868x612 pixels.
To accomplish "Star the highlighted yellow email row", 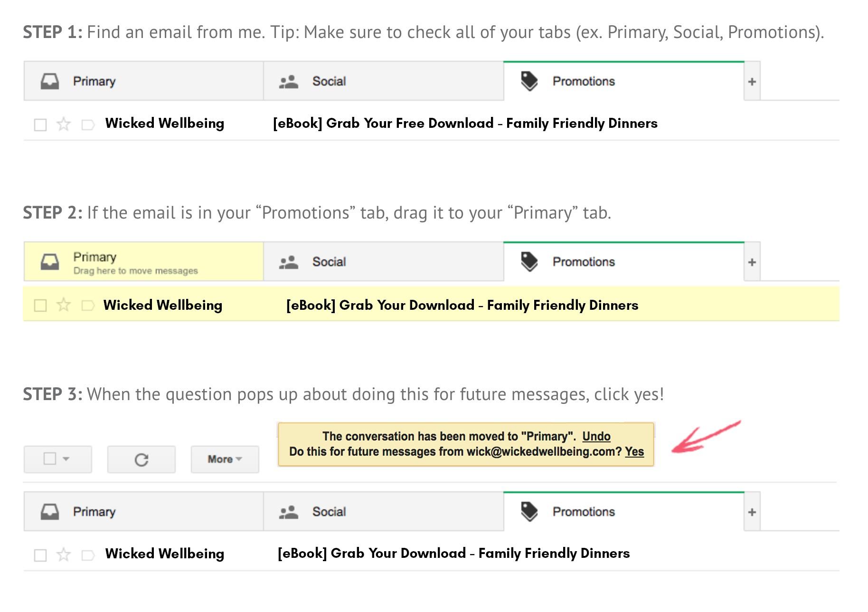I will click(x=64, y=305).
